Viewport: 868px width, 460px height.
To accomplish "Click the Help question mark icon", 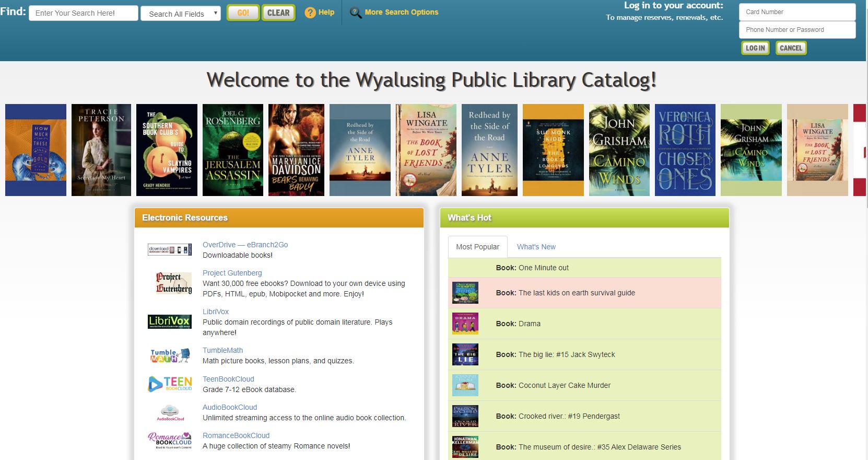I will point(310,13).
